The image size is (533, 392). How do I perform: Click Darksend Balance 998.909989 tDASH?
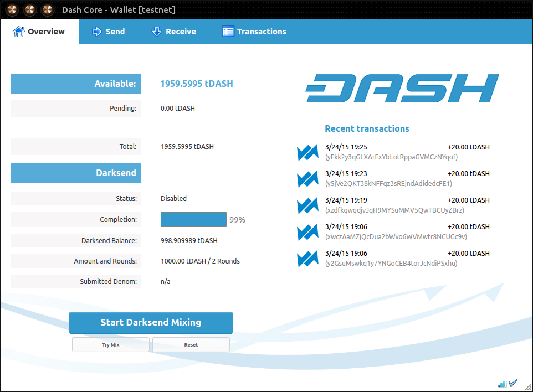[189, 240]
